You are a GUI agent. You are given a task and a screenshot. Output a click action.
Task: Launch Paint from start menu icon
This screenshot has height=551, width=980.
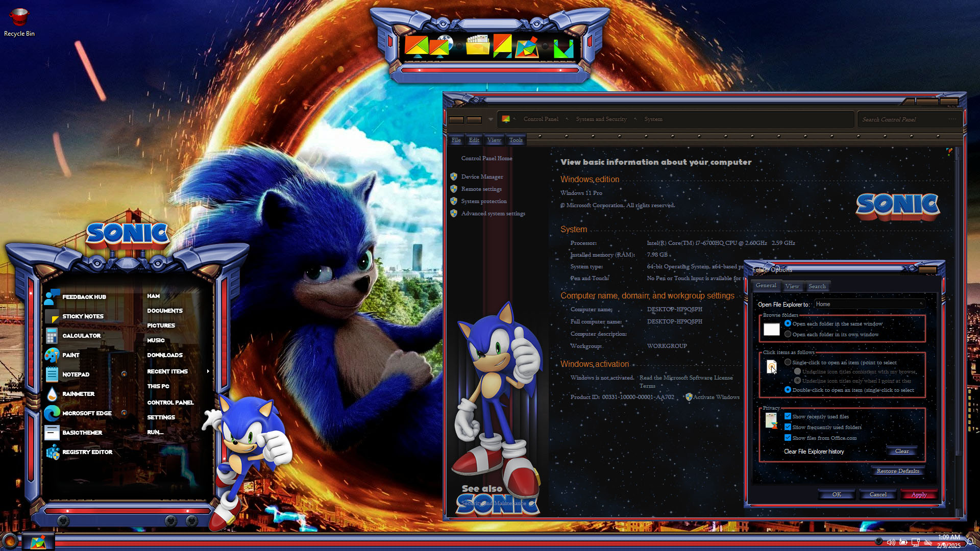(x=52, y=355)
